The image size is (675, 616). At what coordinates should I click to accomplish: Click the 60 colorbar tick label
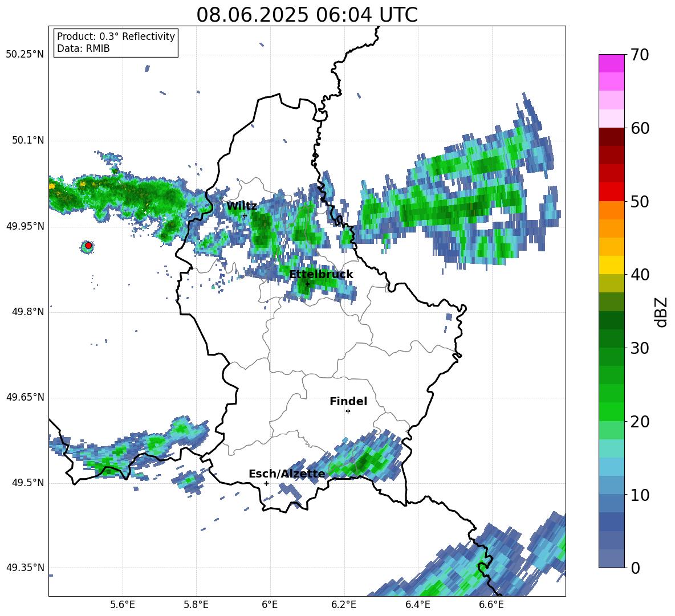pyautogui.click(x=639, y=128)
